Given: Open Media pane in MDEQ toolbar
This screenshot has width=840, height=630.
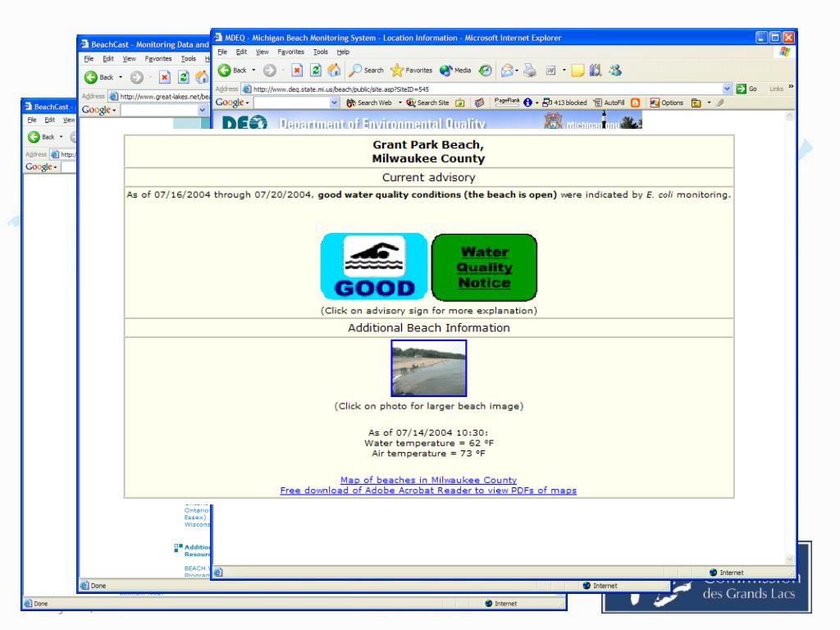Looking at the screenshot, I should click(455, 71).
